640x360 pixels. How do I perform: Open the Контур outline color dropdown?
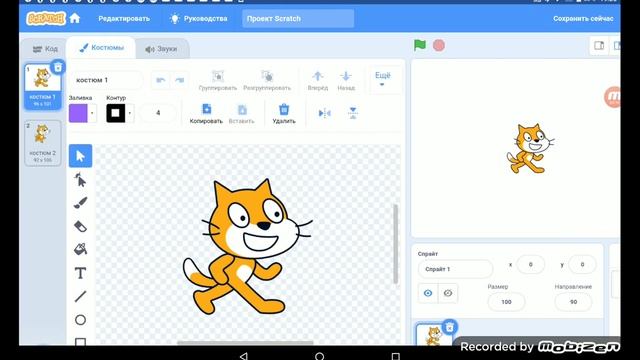pyautogui.click(x=130, y=113)
